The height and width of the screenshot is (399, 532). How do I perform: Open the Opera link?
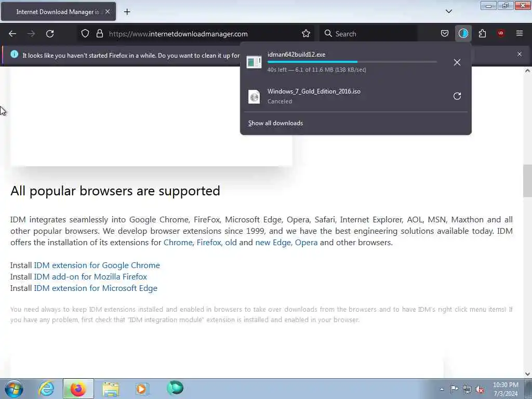(306, 242)
